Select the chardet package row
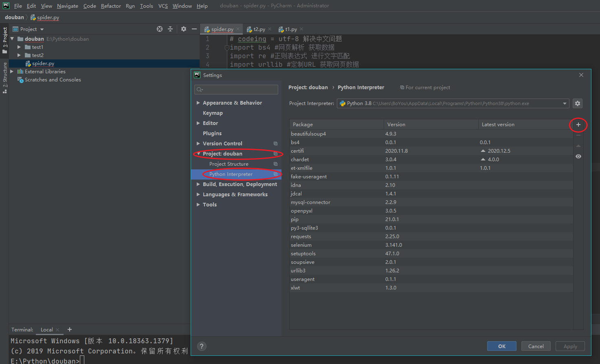 click(431, 160)
